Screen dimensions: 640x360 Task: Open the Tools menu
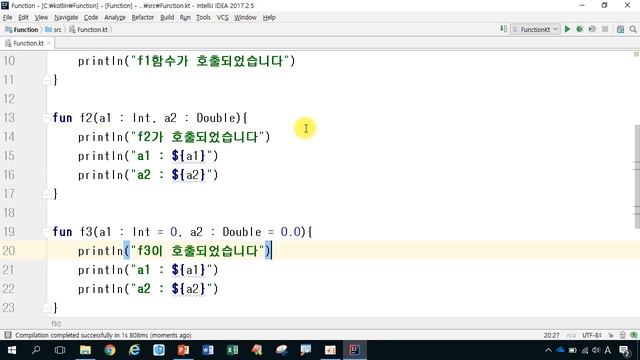[x=203, y=18]
